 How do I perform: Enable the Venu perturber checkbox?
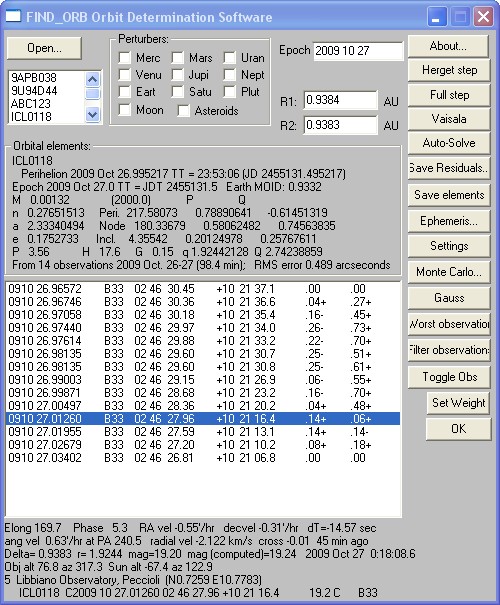pos(125,74)
